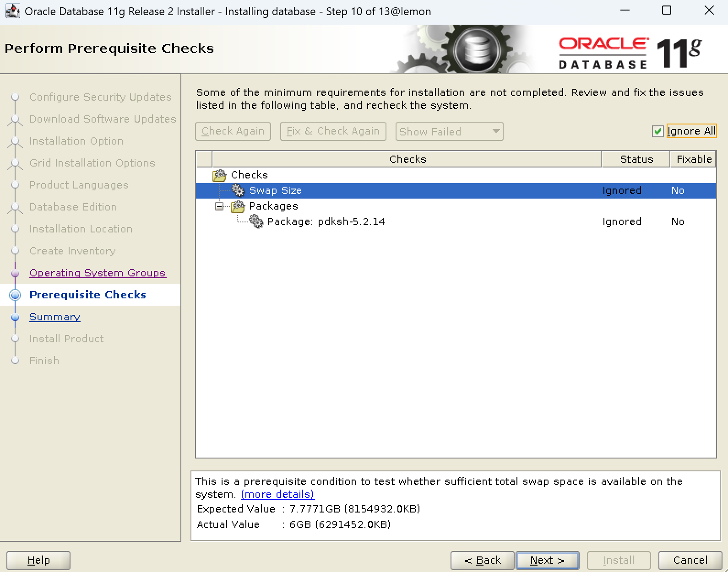Click Install Product step
728x572 pixels.
click(x=67, y=339)
